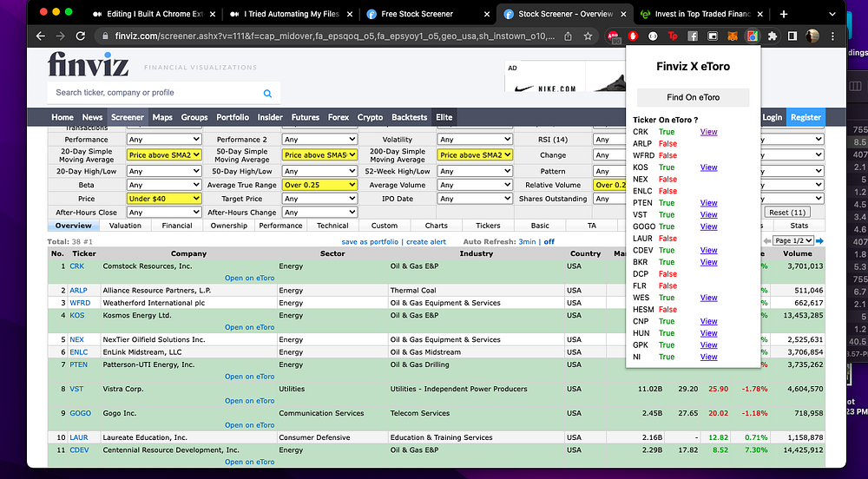Reload the page using the refresh icon
The height and width of the screenshot is (479, 868).
(81, 36)
